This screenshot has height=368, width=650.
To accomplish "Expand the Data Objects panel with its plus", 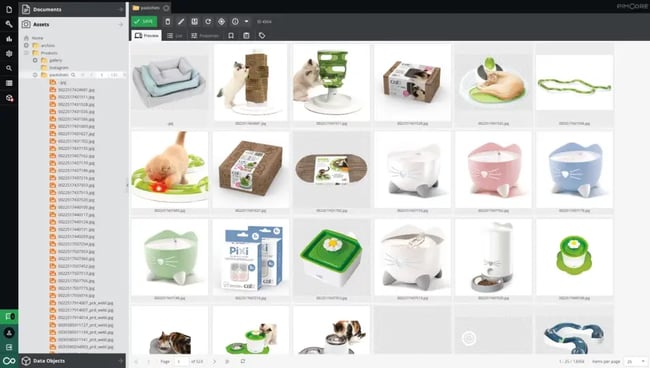I will pyautogui.click(x=120, y=361).
